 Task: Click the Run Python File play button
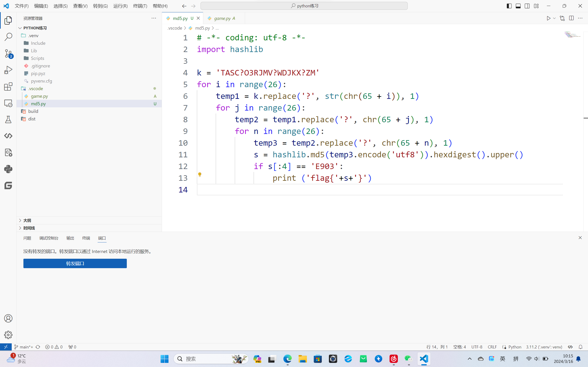(x=548, y=18)
